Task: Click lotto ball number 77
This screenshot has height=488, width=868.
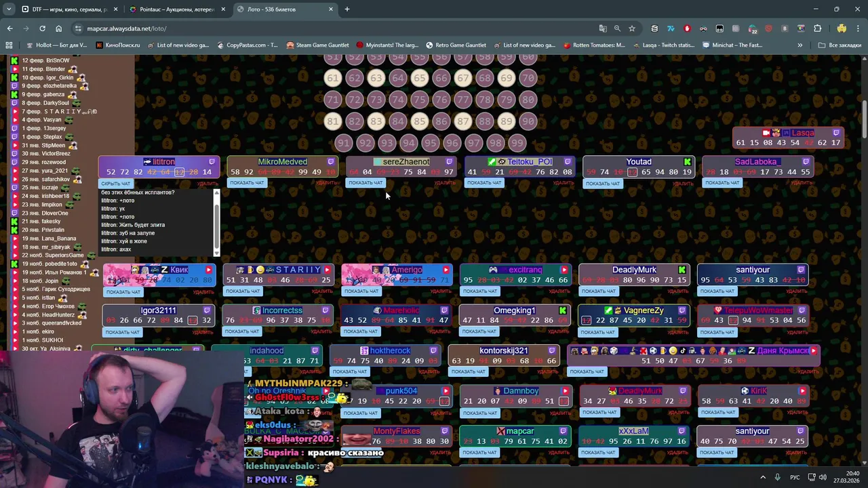Action: click(x=462, y=100)
